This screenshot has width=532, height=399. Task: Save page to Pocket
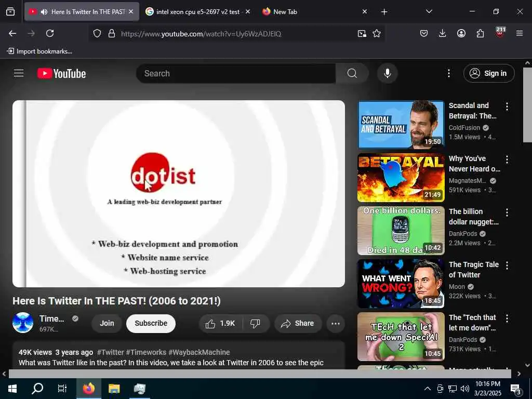[424, 33]
